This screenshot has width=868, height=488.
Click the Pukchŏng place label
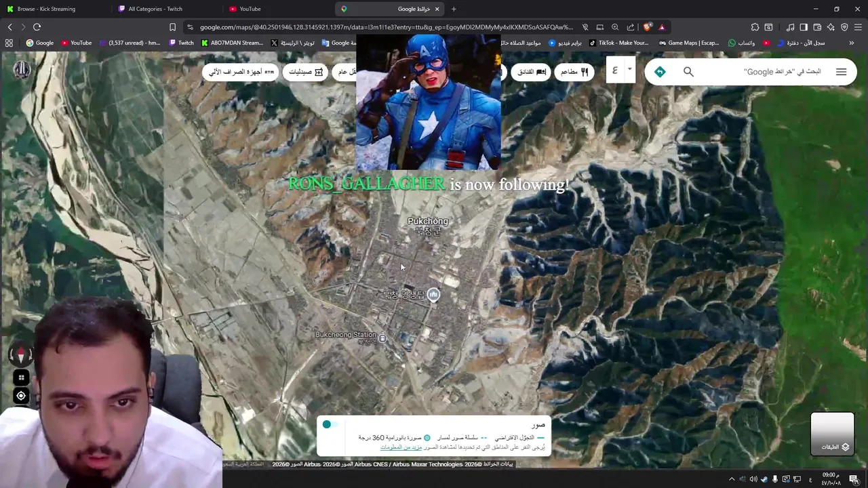click(x=427, y=222)
